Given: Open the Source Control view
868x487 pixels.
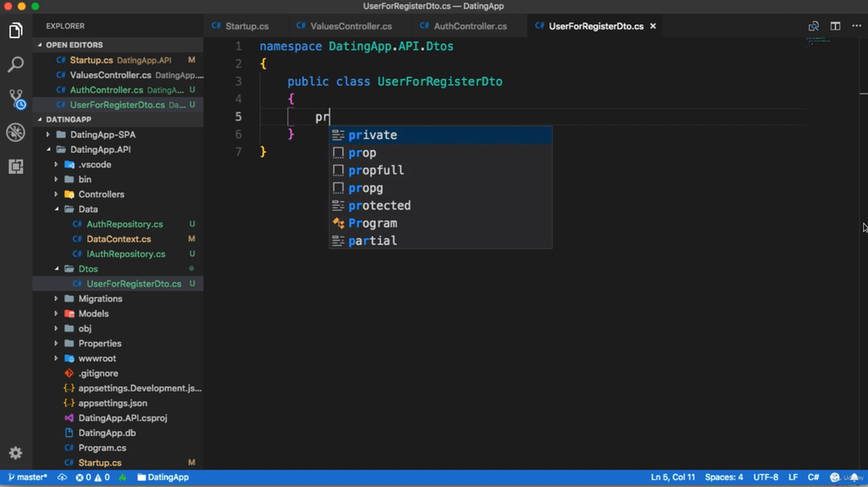Looking at the screenshot, I should coord(16,99).
